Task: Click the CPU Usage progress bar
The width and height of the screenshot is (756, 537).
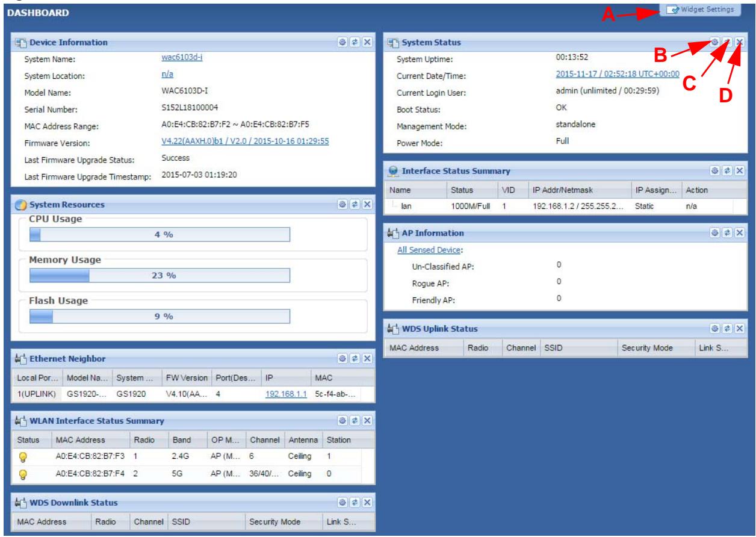Action: pyautogui.click(x=160, y=235)
